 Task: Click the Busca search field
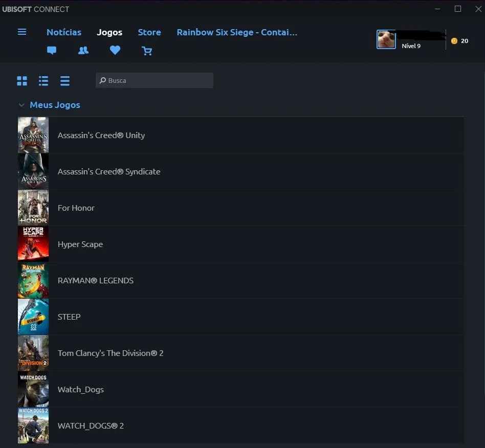(x=155, y=80)
